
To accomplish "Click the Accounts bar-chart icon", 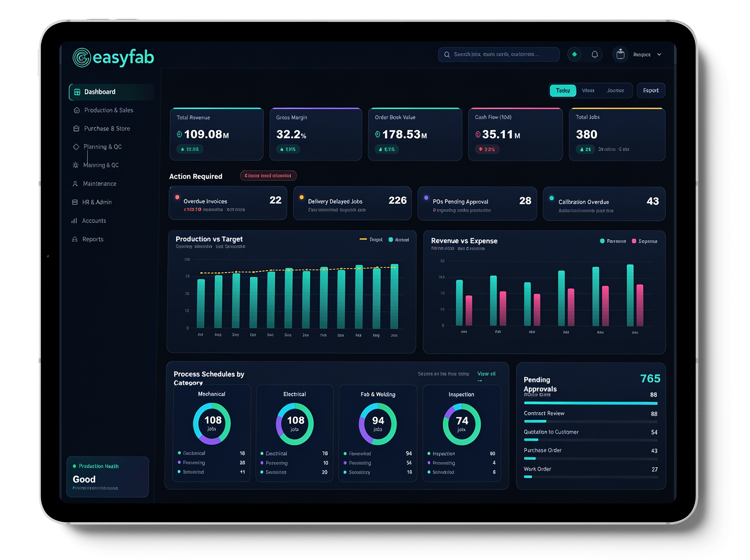I will [x=74, y=221].
